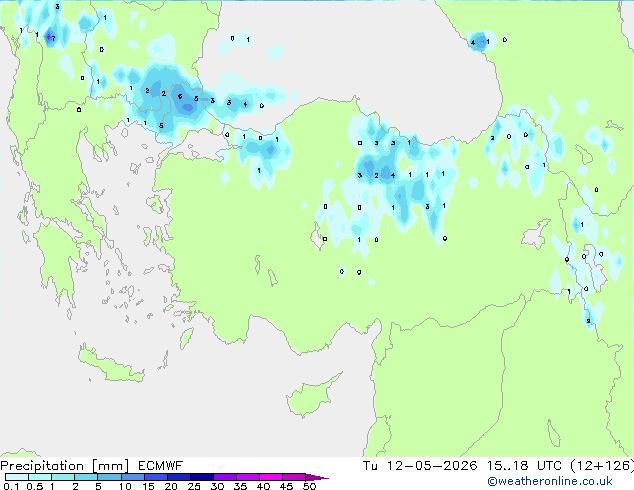The height and width of the screenshot is (490, 634).
Task: Pick the 35–40 mm legend swatch
Action: click(247, 477)
